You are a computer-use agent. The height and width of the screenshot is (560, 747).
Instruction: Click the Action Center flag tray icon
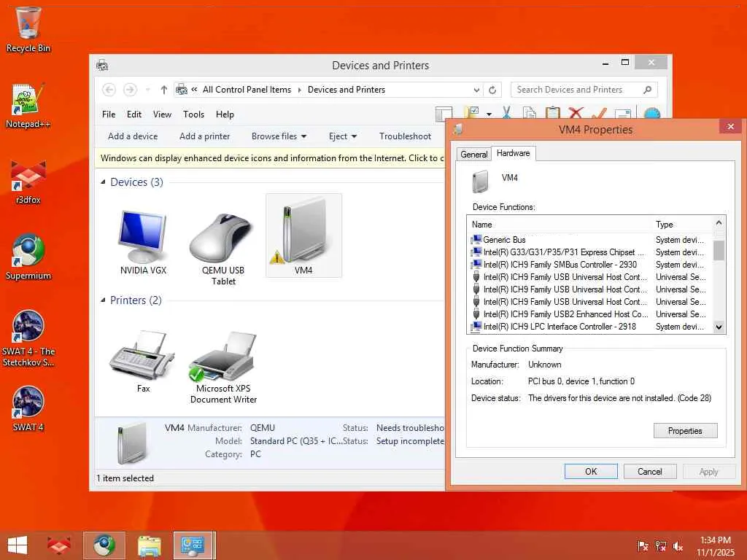coord(643,545)
